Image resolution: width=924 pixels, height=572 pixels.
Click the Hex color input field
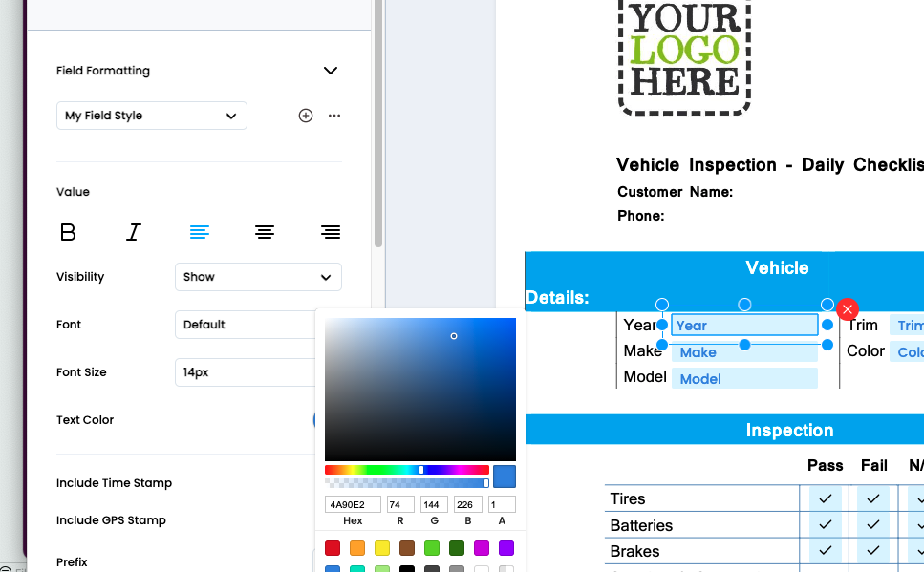pos(353,504)
